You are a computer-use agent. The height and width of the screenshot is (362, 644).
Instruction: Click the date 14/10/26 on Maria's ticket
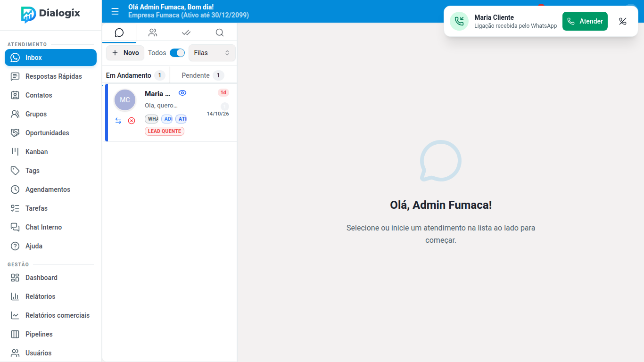click(218, 114)
